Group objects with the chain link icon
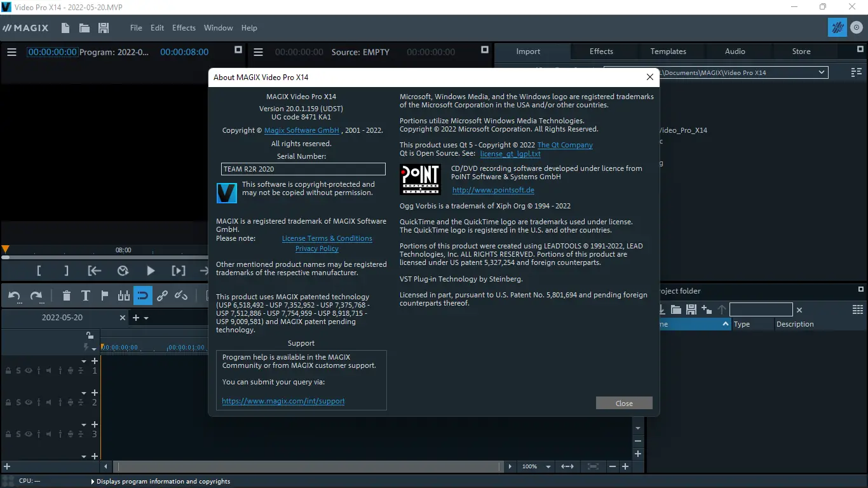Viewport: 868px width, 488px height. 162,295
